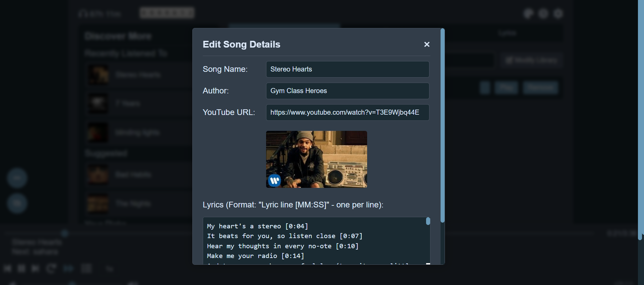Click the Lyrics format instruction label
This screenshot has width=644, height=285.
pyautogui.click(x=293, y=205)
